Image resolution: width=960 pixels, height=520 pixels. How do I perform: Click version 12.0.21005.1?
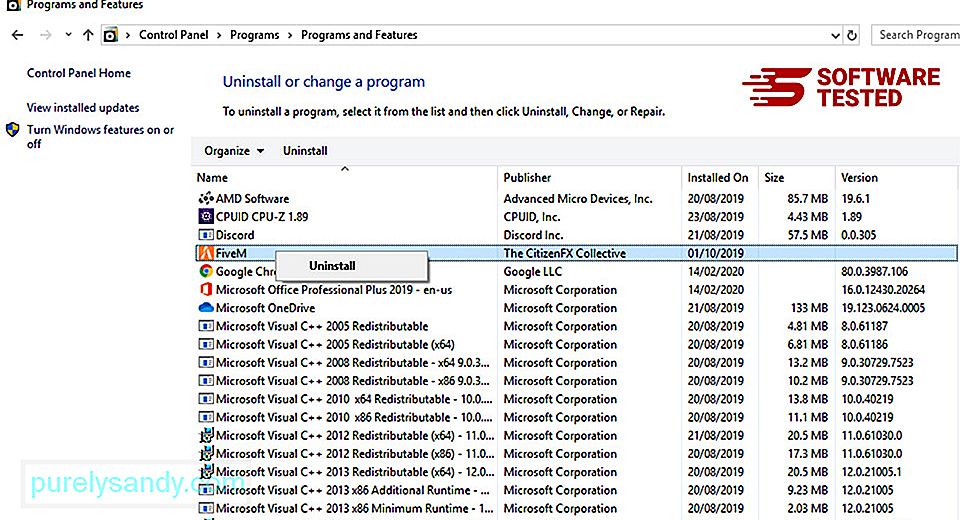pos(871,472)
